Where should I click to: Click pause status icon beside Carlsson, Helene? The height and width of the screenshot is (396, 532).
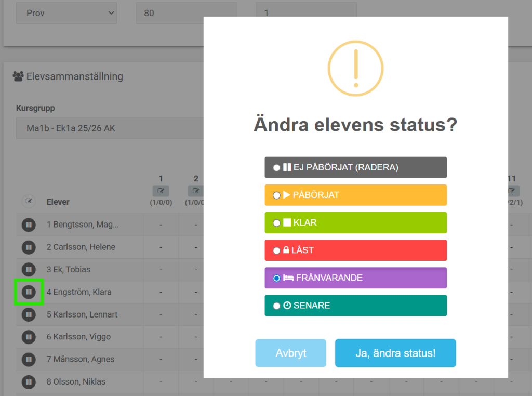(x=29, y=247)
